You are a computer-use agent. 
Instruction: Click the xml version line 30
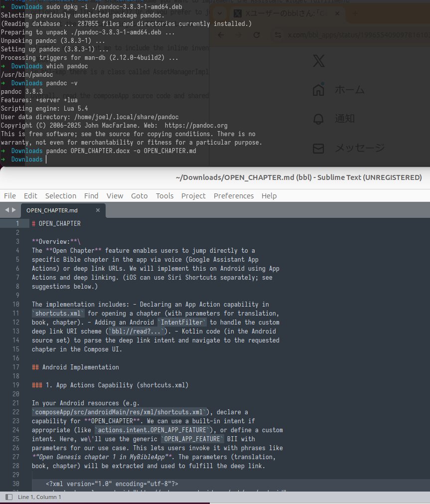tap(112, 484)
